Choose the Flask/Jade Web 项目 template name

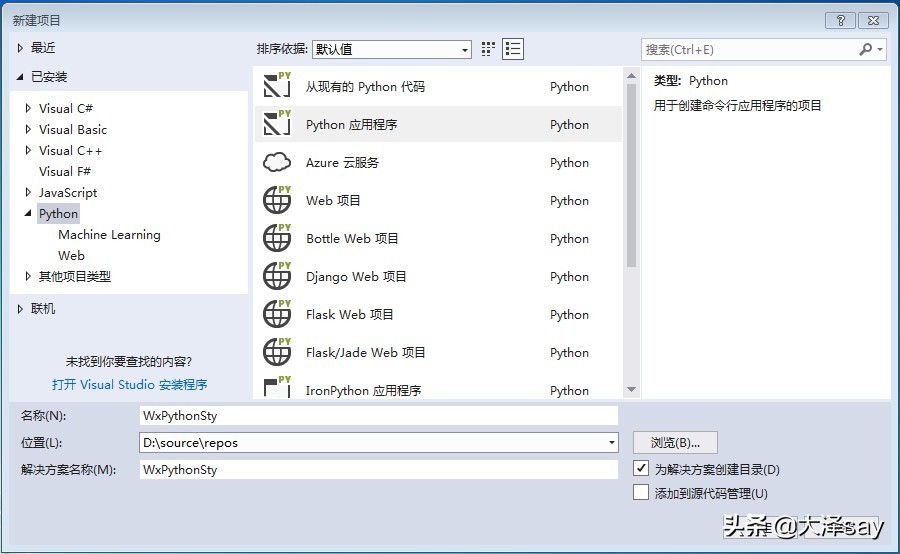[x=366, y=352]
